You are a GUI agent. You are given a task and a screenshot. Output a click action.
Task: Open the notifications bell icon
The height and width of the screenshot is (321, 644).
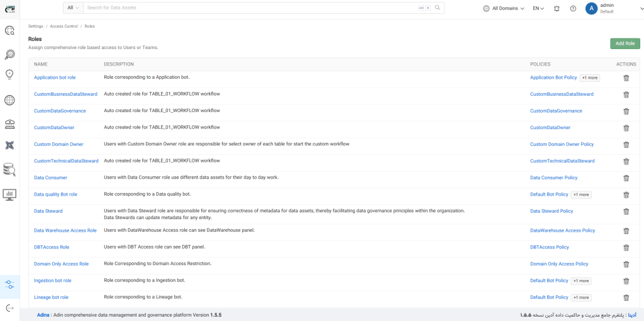(x=557, y=8)
